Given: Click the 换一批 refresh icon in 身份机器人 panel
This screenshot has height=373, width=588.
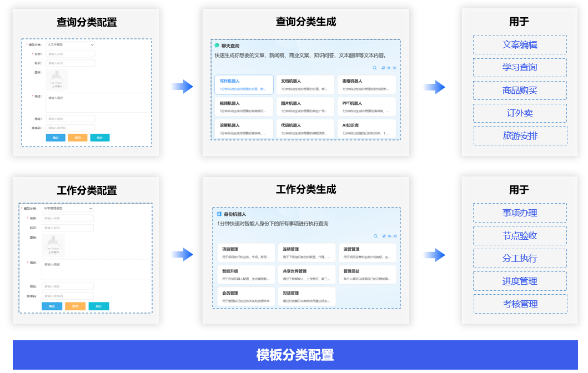Looking at the screenshot, I should coord(384,236).
